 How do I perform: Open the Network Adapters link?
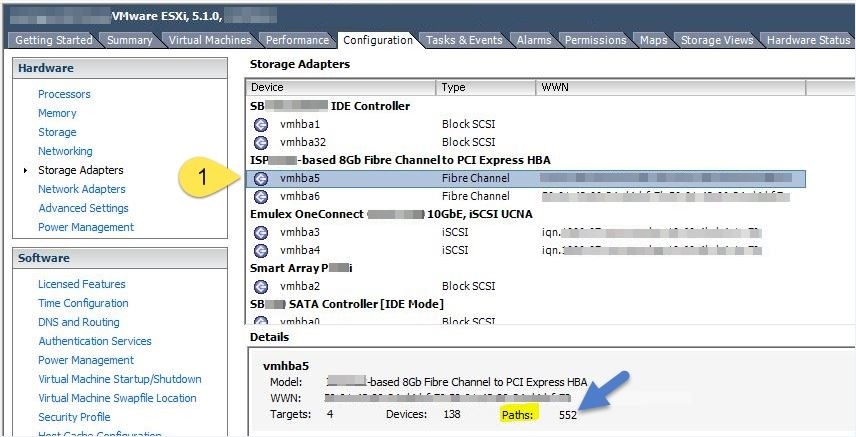[81, 189]
